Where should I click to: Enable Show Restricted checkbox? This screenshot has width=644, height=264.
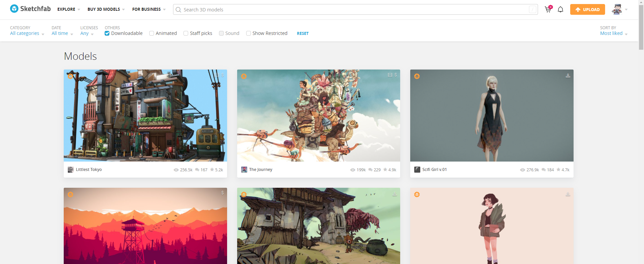249,33
